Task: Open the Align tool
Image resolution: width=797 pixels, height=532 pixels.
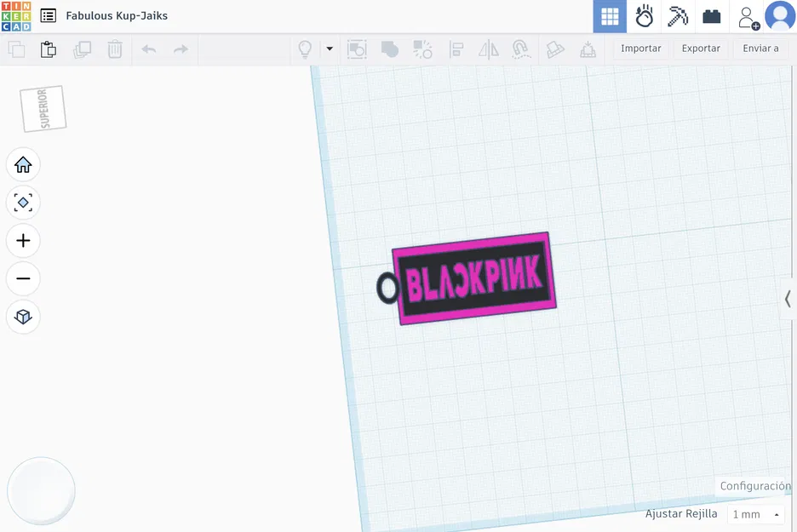Action: [x=456, y=49]
